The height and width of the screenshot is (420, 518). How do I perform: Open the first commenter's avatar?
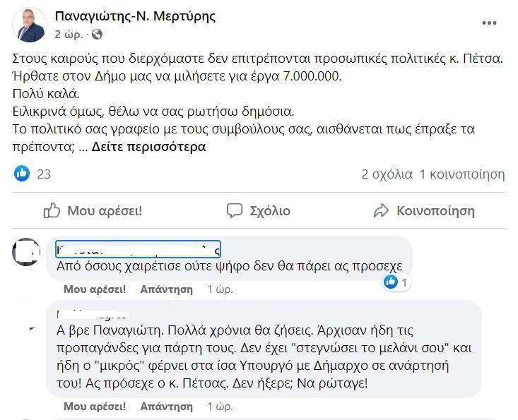pyautogui.click(x=26, y=252)
